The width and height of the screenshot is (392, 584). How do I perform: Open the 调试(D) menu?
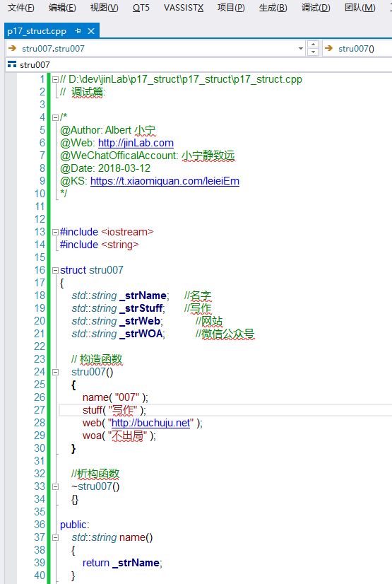[x=316, y=8]
